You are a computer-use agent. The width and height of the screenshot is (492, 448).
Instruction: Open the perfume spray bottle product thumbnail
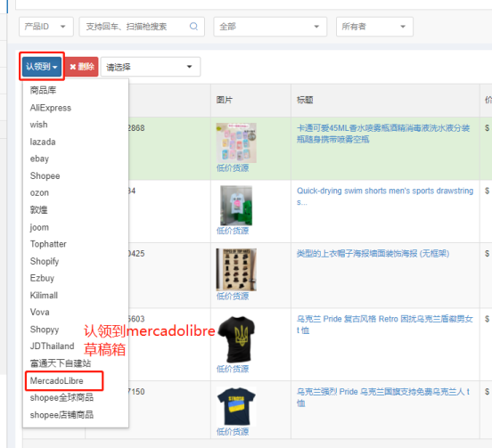pos(236,143)
